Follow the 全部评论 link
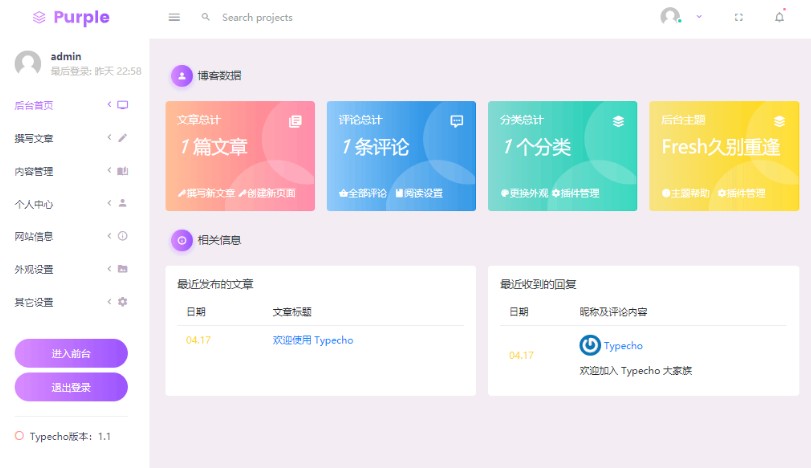This screenshot has width=811, height=468. [x=363, y=193]
